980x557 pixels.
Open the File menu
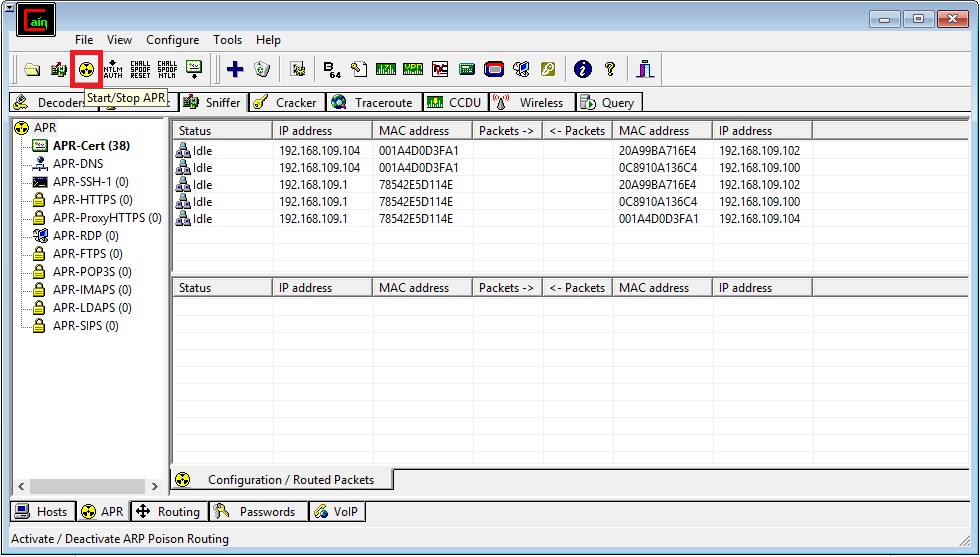(84, 40)
